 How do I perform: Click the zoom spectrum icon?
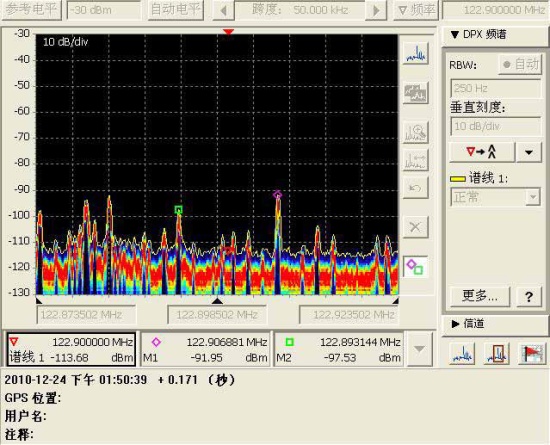click(416, 132)
